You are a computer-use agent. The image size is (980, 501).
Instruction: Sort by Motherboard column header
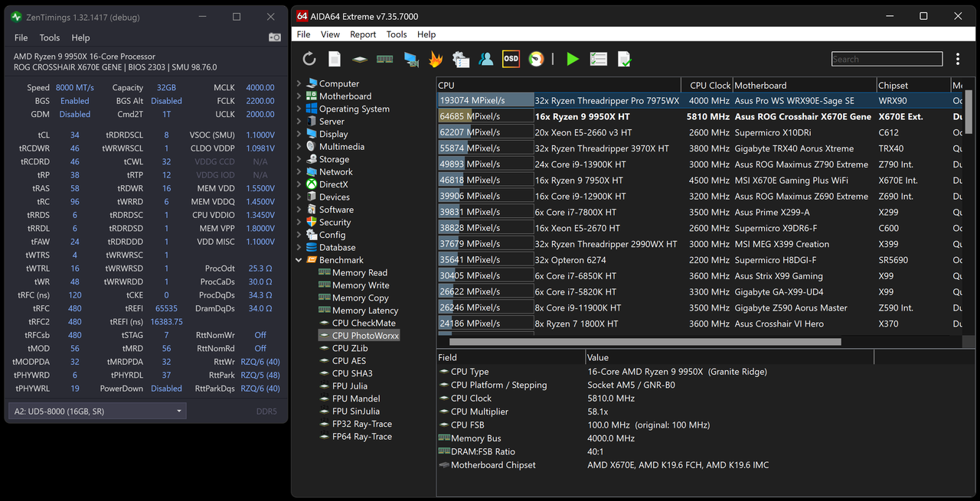click(804, 86)
